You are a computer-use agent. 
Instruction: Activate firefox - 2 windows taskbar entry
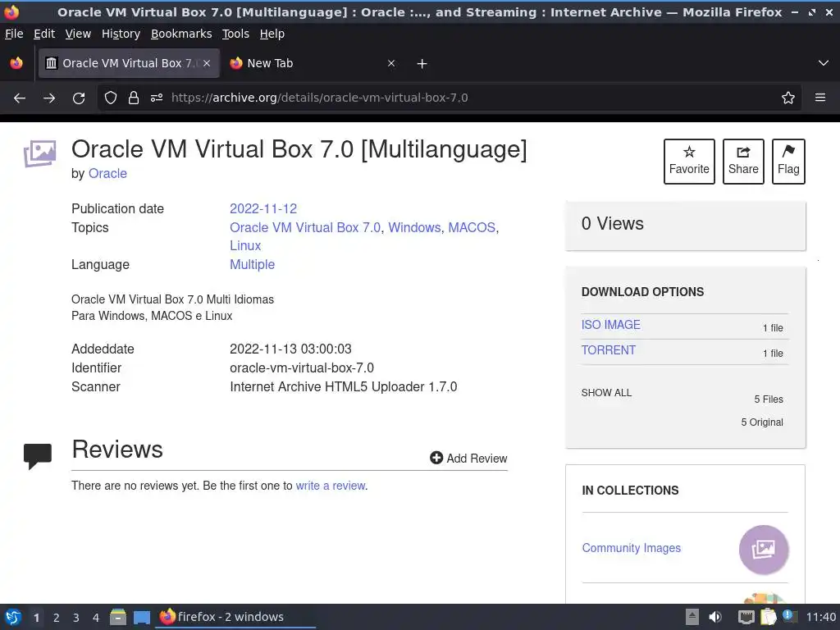(235, 617)
